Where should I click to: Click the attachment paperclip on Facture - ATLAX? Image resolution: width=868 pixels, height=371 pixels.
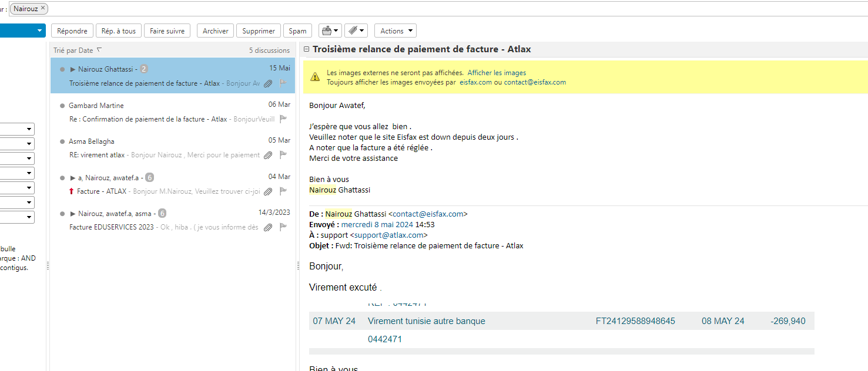point(268,191)
